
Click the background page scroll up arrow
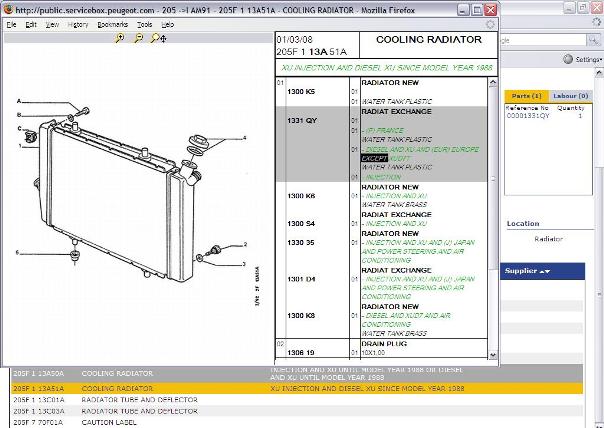pyautogui.click(x=599, y=72)
